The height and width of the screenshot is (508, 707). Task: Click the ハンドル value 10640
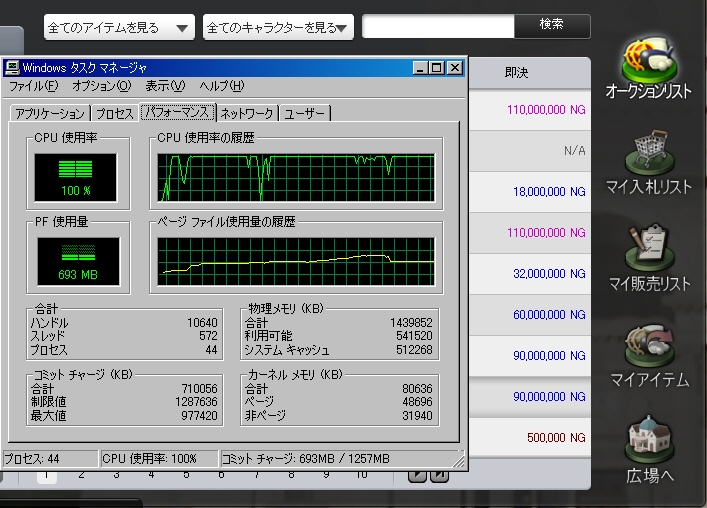click(202, 323)
